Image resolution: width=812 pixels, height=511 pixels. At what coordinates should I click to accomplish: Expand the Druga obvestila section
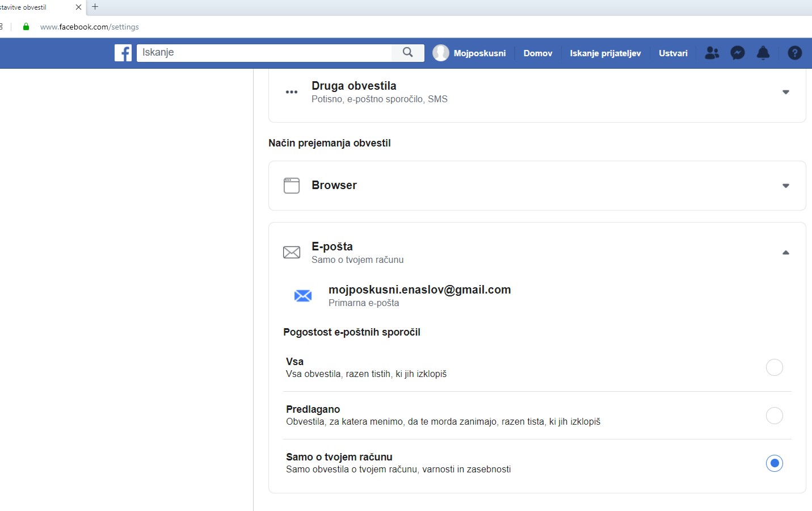coord(785,92)
